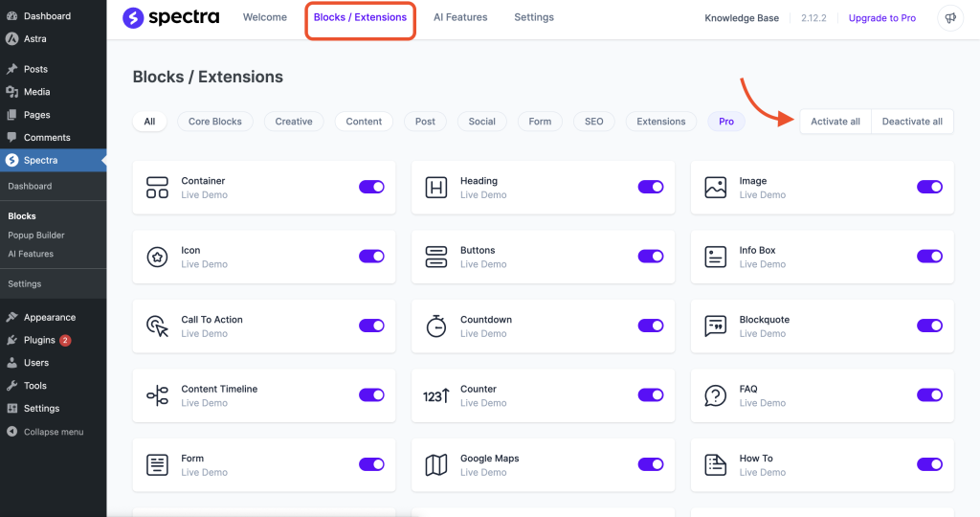980x517 pixels.
Task: Disable the Heading block toggle
Action: tap(651, 188)
